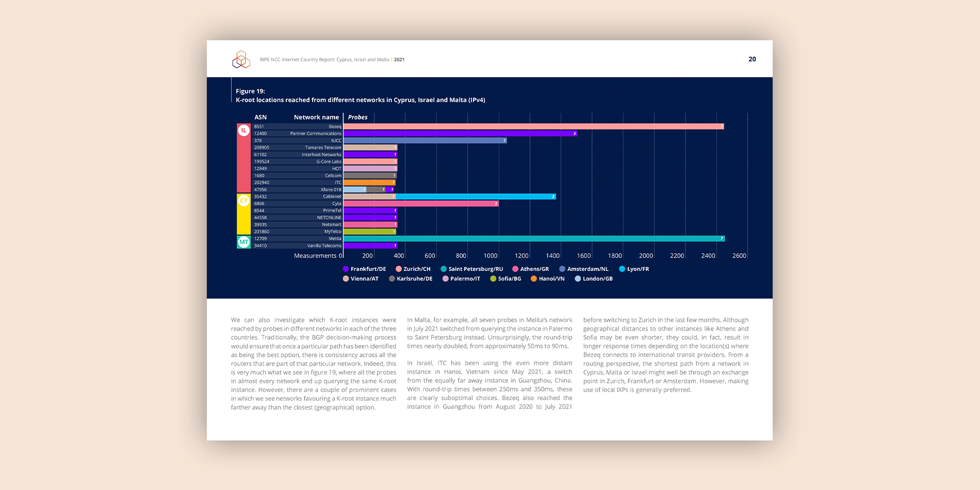Viewport: 980px width, 490px height.
Task: Click the Cyta Athens pink bar
Action: tap(421, 204)
